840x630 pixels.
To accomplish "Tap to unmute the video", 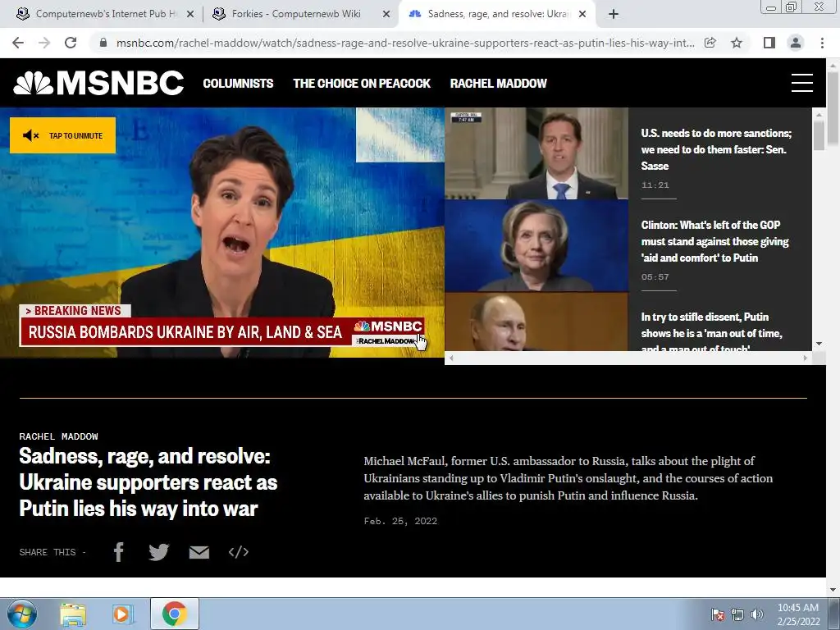I will point(62,135).
